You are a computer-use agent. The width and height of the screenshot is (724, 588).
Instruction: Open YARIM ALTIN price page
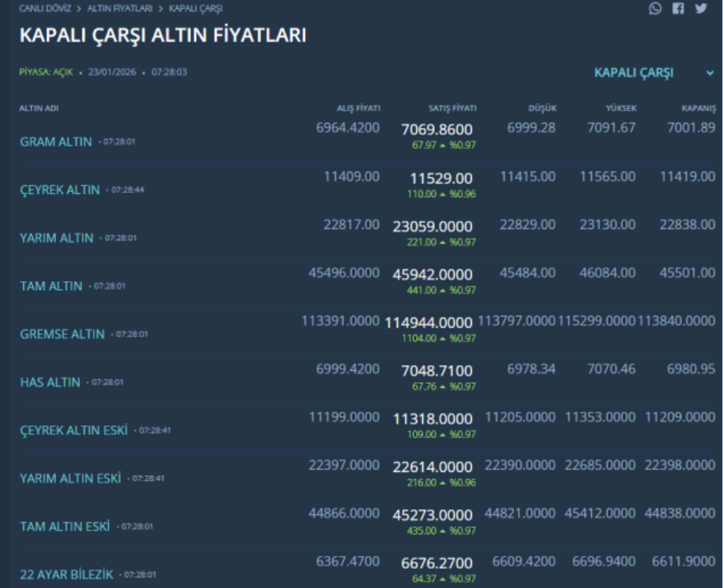[x=57, y=238]
